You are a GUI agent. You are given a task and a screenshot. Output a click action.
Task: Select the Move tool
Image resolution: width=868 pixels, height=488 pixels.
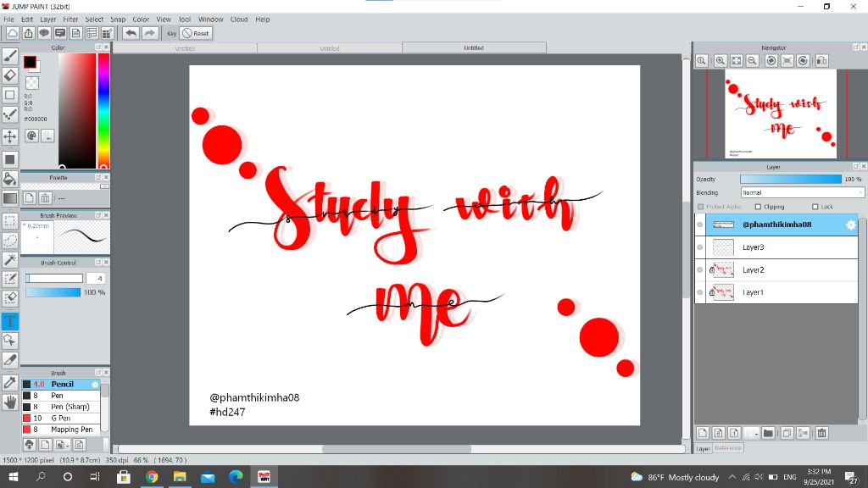pyautogui.click(x=10, y=136)
